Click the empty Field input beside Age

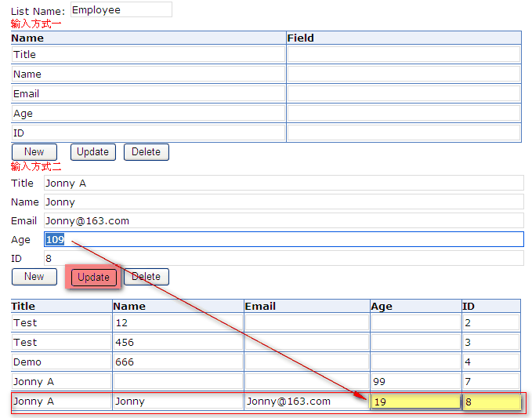(x=404, y=114)
